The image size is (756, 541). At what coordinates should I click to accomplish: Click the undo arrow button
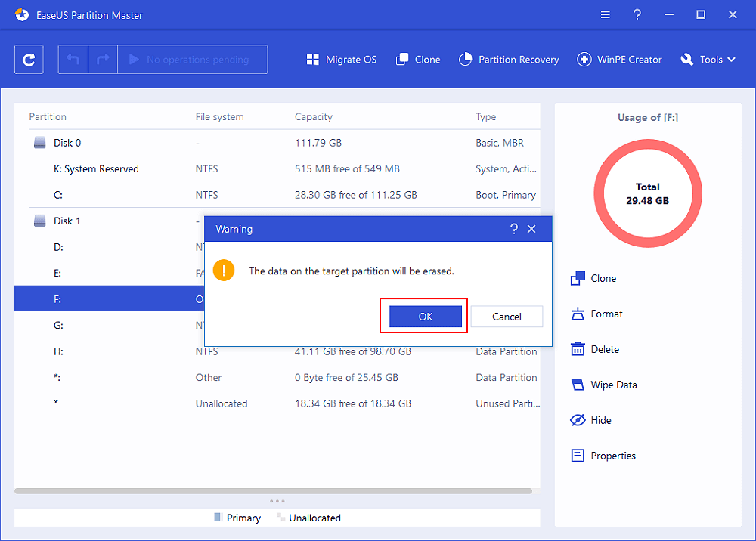pyautogui.click(x=73, y=60)
